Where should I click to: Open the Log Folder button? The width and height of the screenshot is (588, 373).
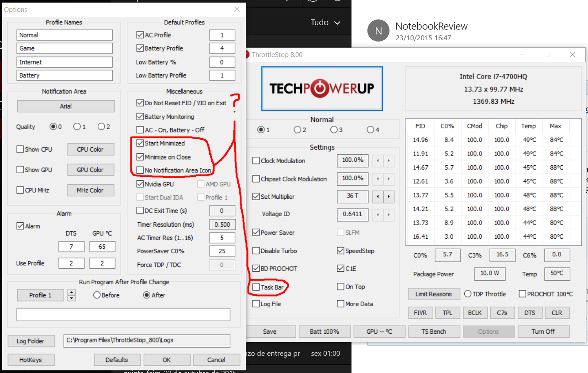[31, 341]
